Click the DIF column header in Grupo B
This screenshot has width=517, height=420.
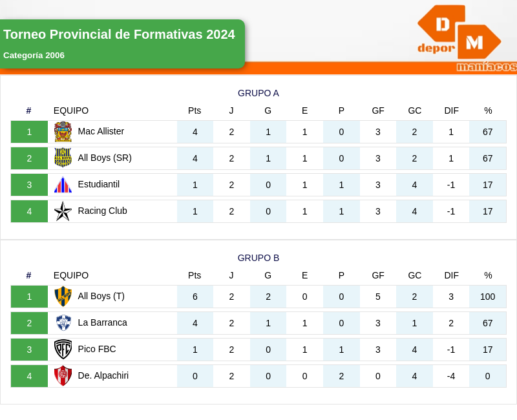point(451,275)
